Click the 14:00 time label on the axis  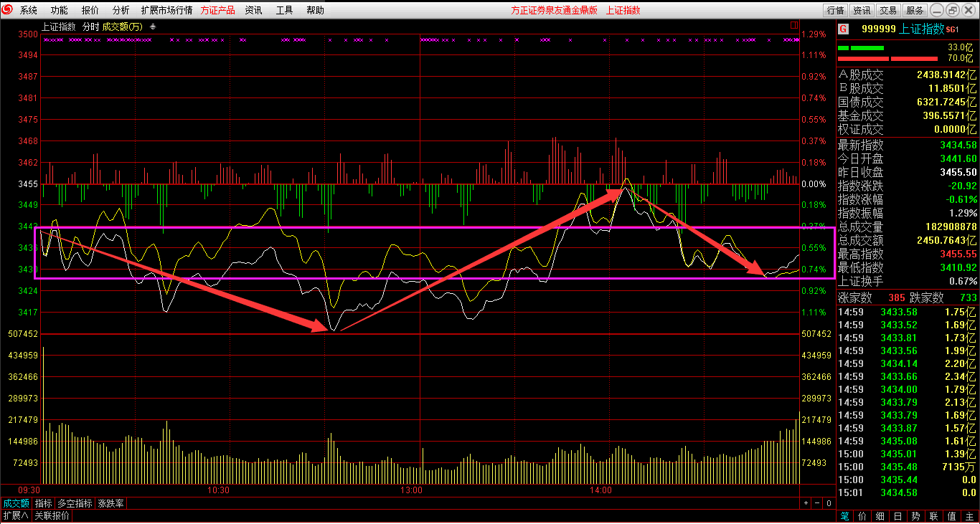[x=600, y=491]
